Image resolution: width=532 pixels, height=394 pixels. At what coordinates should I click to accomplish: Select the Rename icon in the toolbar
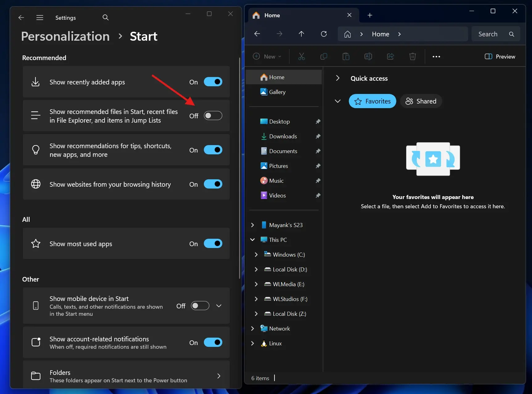click(x=368, y=56)
